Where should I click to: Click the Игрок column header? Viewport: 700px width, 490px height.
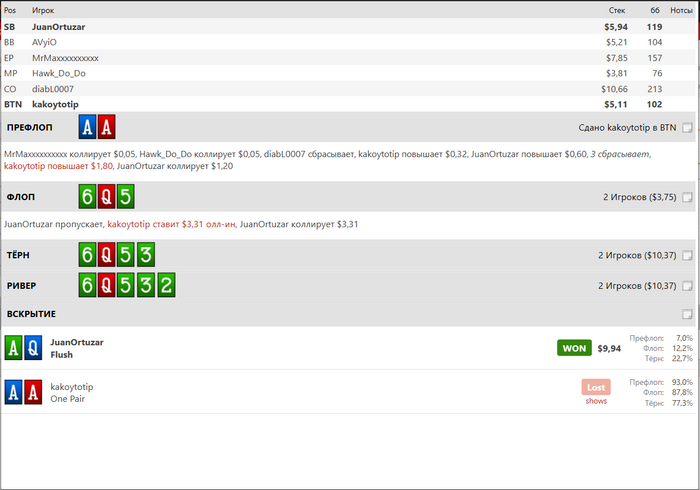point(43,10)
